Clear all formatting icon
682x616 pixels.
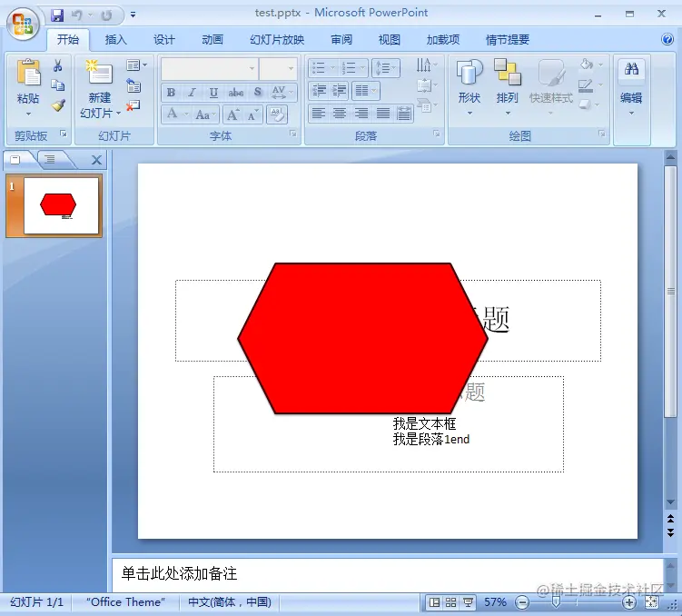[277, 114]
